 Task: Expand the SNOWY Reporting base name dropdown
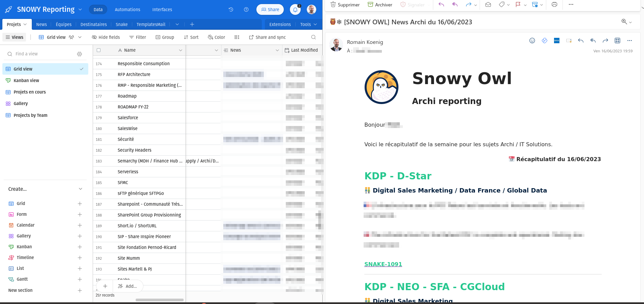pos(80,9)
